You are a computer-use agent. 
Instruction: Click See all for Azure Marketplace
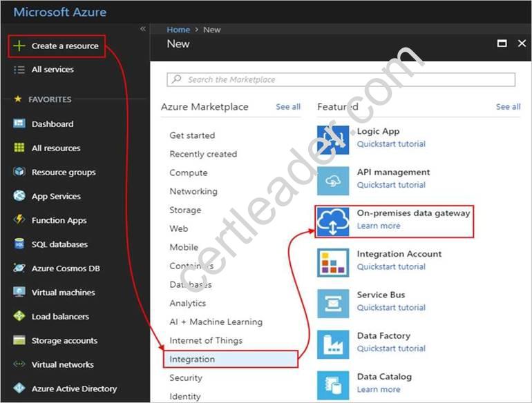click(288, 107)
